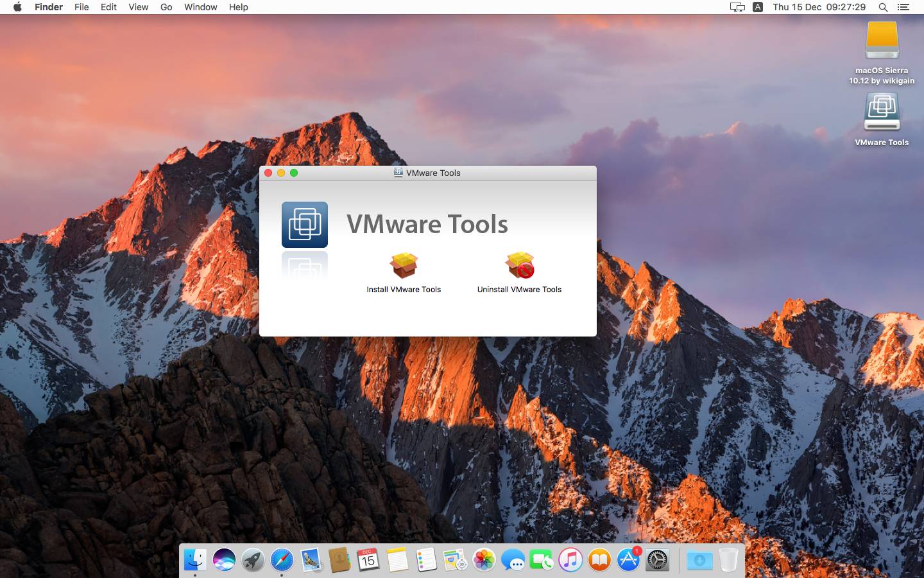Launch the Install VMware Tools package
This screenshot has height=578, width=924.
pos(404,265)
